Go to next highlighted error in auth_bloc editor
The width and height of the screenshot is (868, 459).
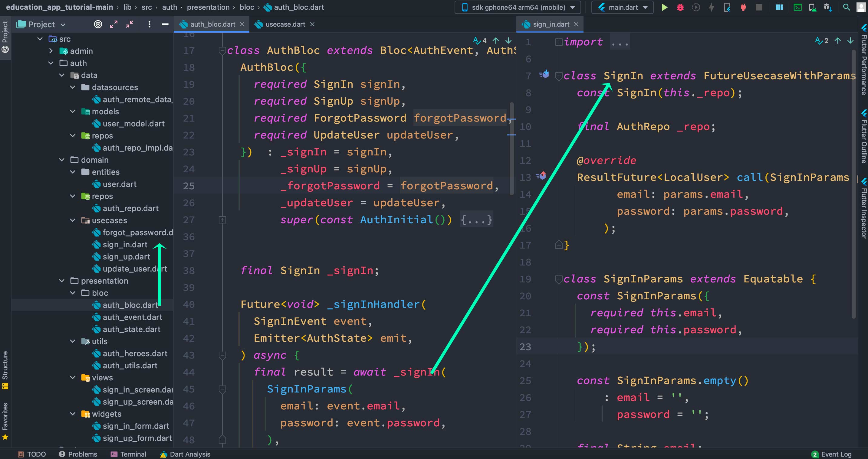pyautogui.click(x=508, y=41)
